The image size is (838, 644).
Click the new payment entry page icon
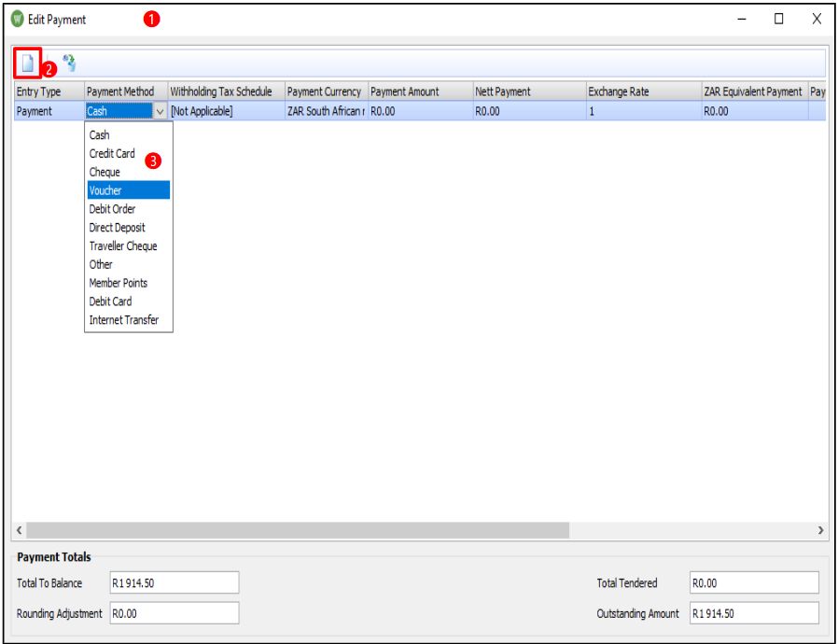[27, 63]
